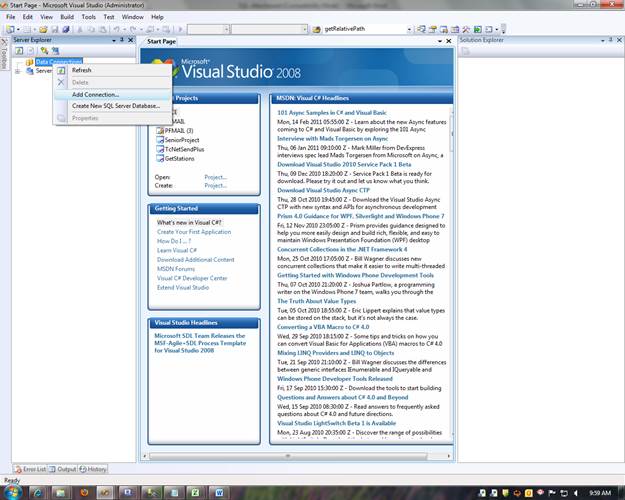Open Excel from the taskbar
Screen dimensions: 625x500
(195, 493)
